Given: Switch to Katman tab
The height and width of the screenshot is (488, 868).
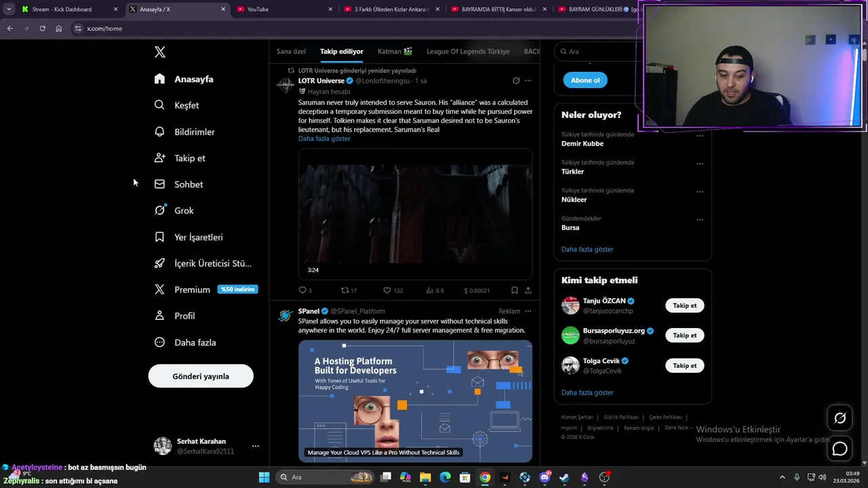Looking at the screenshot, I should click(x=395, y=52).
